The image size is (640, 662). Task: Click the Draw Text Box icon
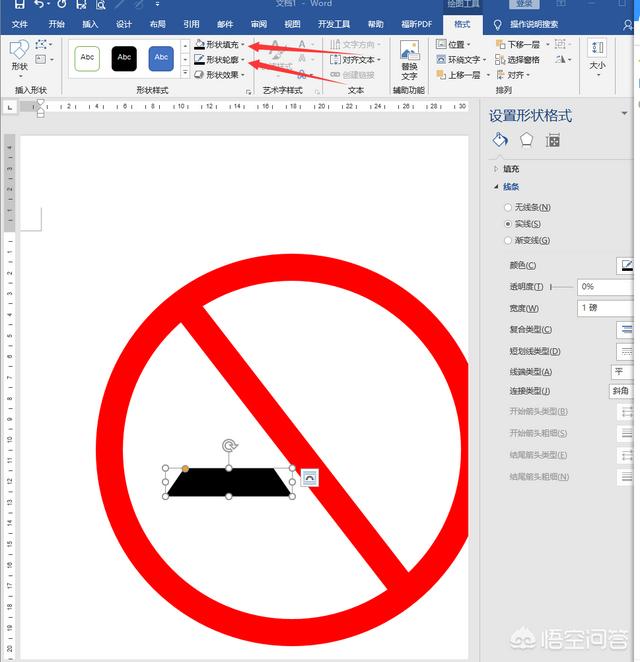pyautogui.click(x=41, y=60)
